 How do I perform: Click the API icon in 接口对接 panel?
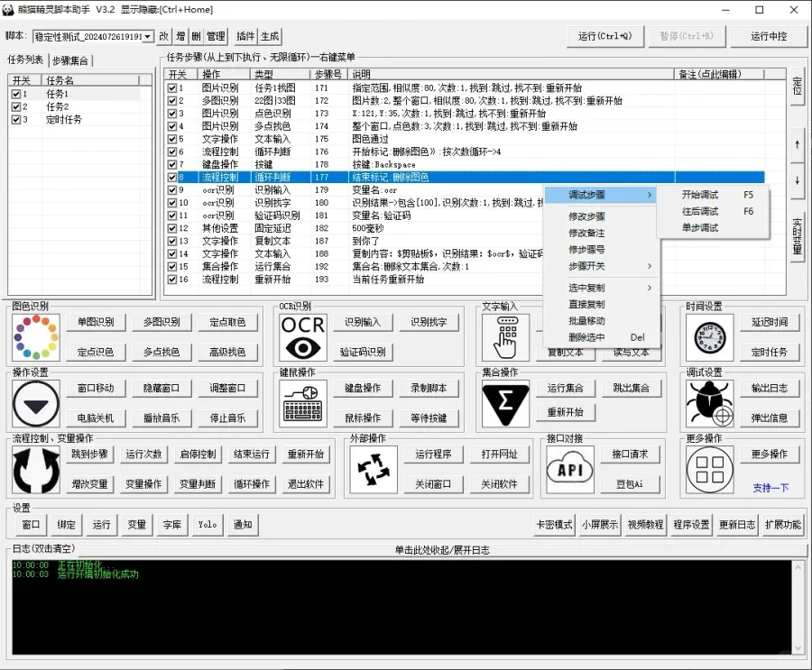(570, 468)
